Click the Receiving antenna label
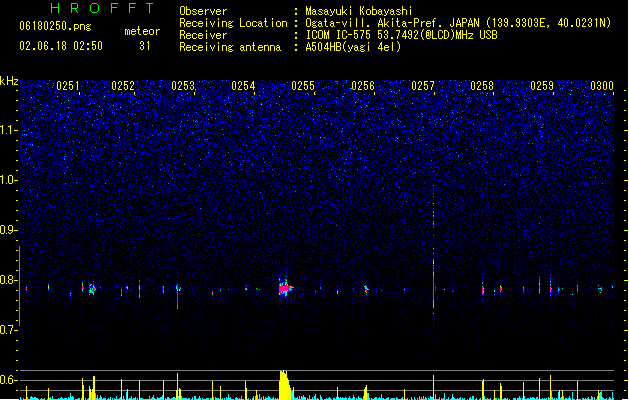 pos(230,47)
